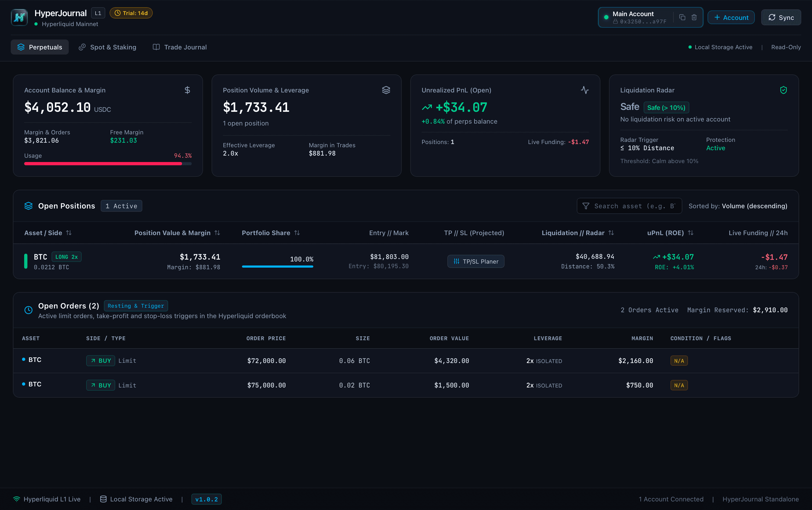Image resolution: width=812 pixels, height=510 pixels.
Task: Click the LONG 2x badge on BTC position
Action: [x=66, y=257]
